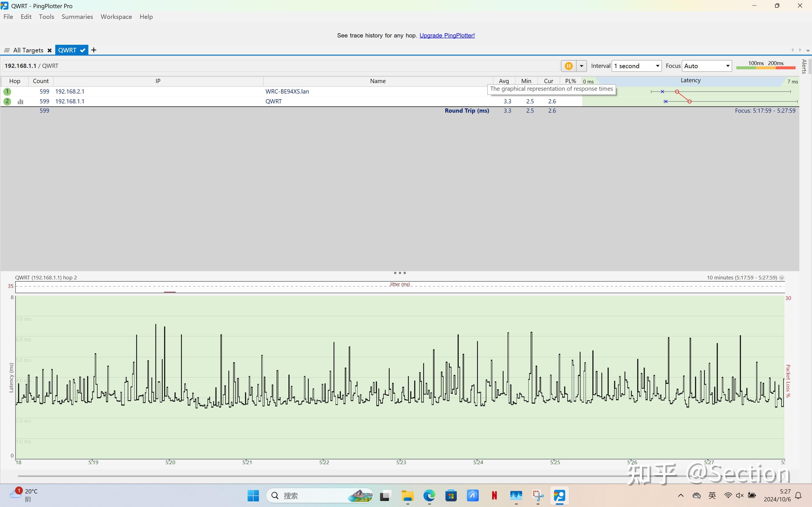The width and height of the screenshot is (812, 507).
Task: Click the target address input field
Action: tap(281, 66)
